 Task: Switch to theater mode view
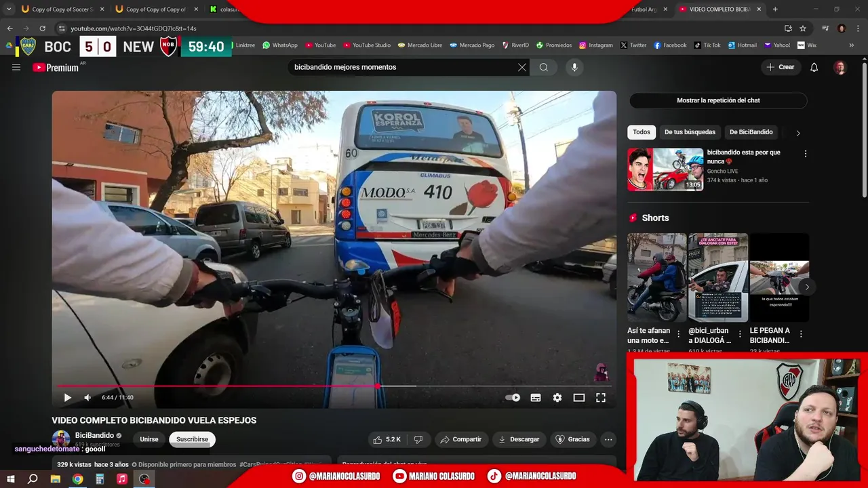[579, 398]
